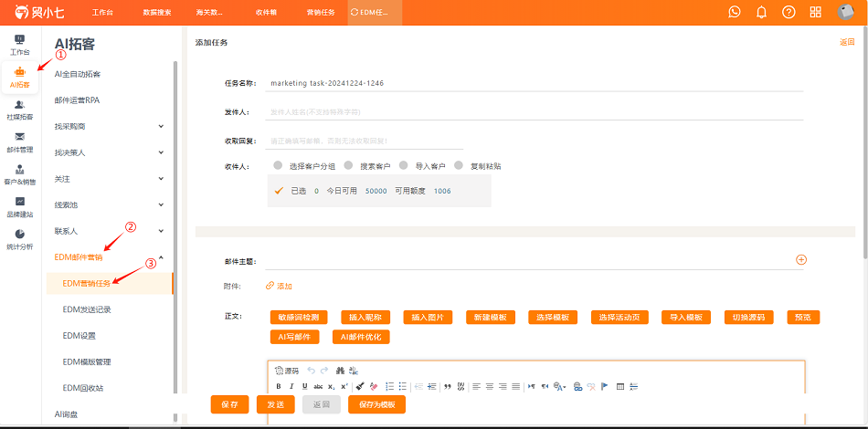Image resolution: width=868 pixels, height=429 pixels.
Task: Select AI拓客 in the left sidebar
Action: click(19, 78)
